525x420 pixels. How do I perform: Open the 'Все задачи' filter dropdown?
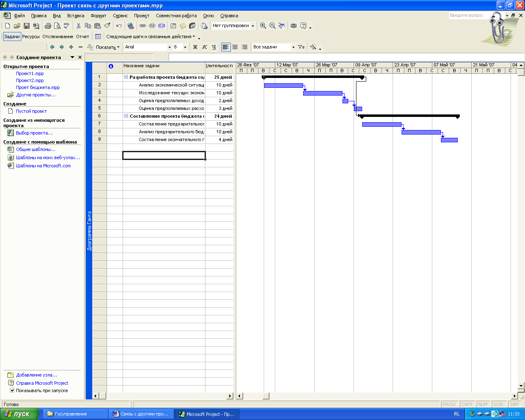pyautogui.click(x=293, y=47)
